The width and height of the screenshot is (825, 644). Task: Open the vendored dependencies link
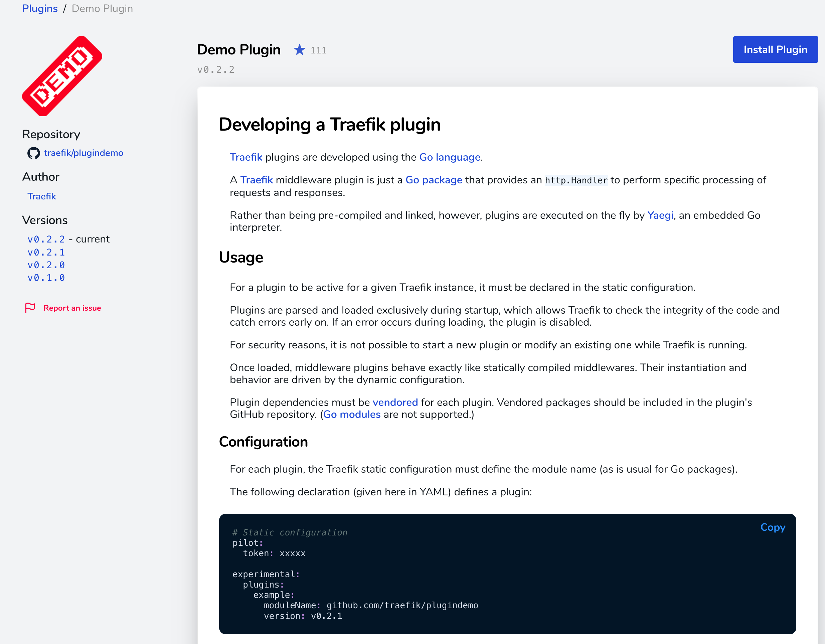(x=395, y=402)
